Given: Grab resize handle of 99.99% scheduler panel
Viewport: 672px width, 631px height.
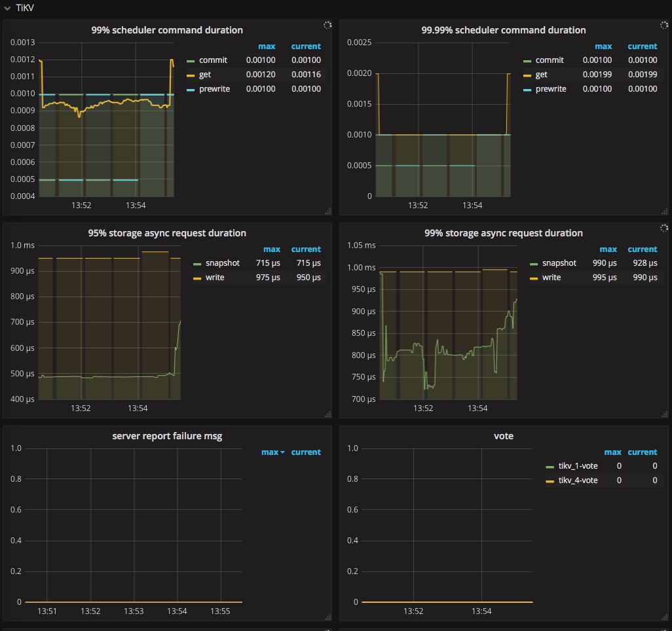Looking at the screenshot, I should tap(664, 211).
